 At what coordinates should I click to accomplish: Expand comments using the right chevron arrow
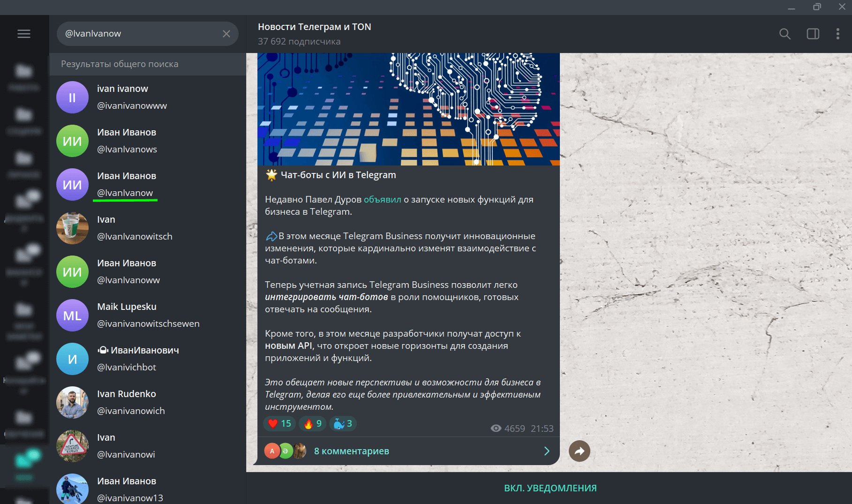[x=547, y=451]
